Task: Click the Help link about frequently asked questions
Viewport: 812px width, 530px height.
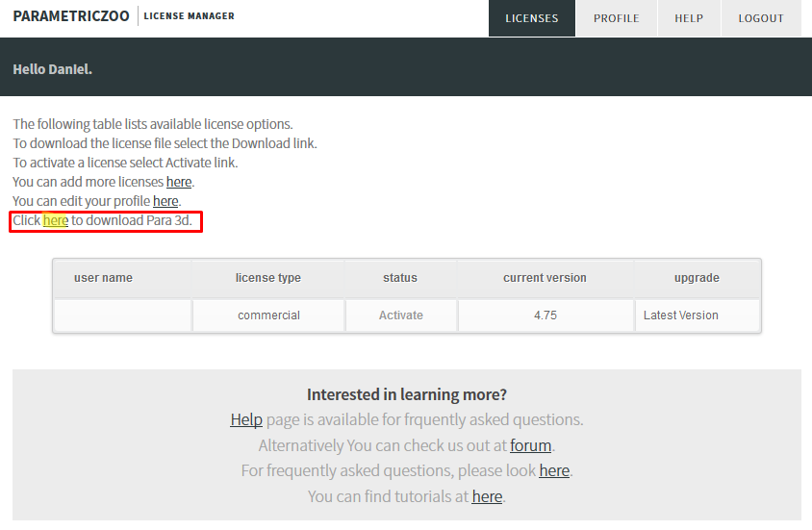Action: pos(246,419)
